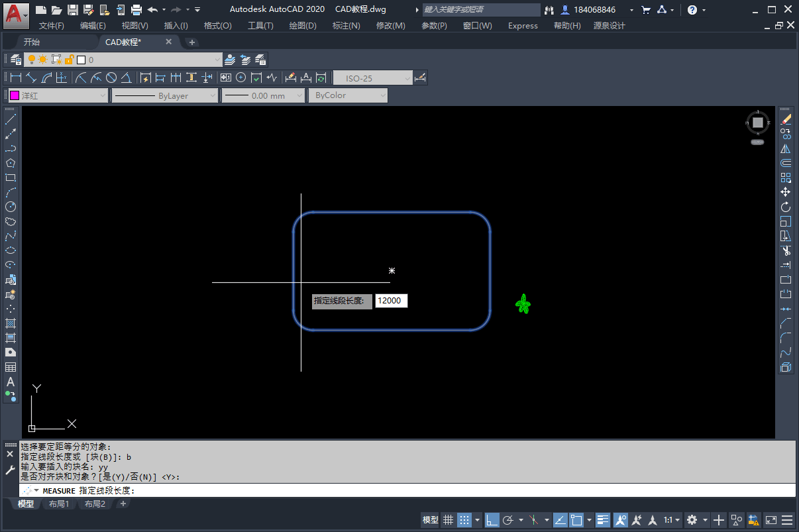
Task: Toggle lineweight display in status bar
Action: tap(603, 520)
